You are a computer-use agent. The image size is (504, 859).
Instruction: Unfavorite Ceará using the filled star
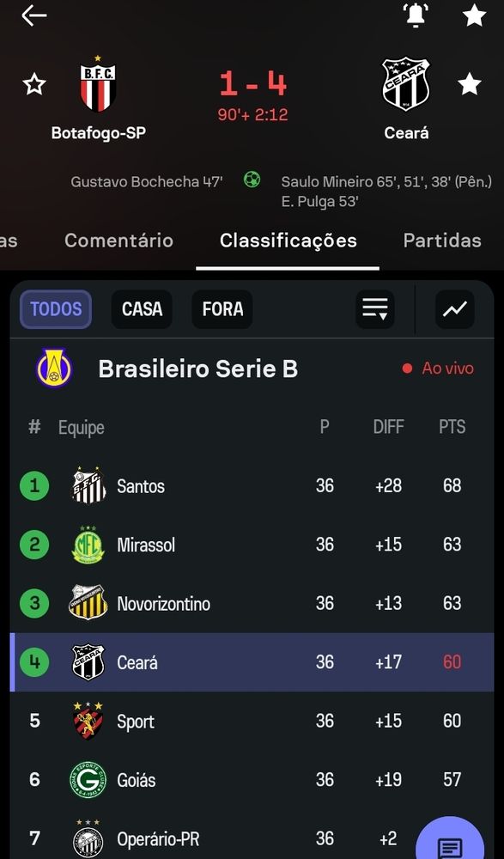tap(470, 83)
